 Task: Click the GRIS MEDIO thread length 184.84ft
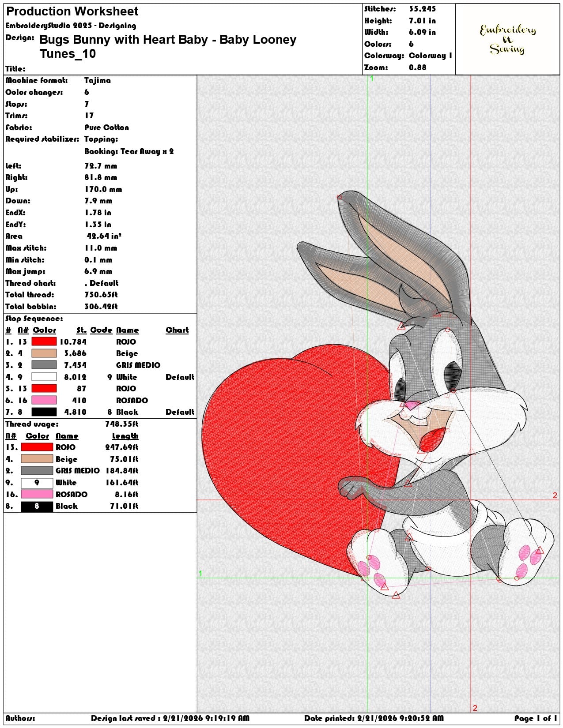tap(121, 471)
